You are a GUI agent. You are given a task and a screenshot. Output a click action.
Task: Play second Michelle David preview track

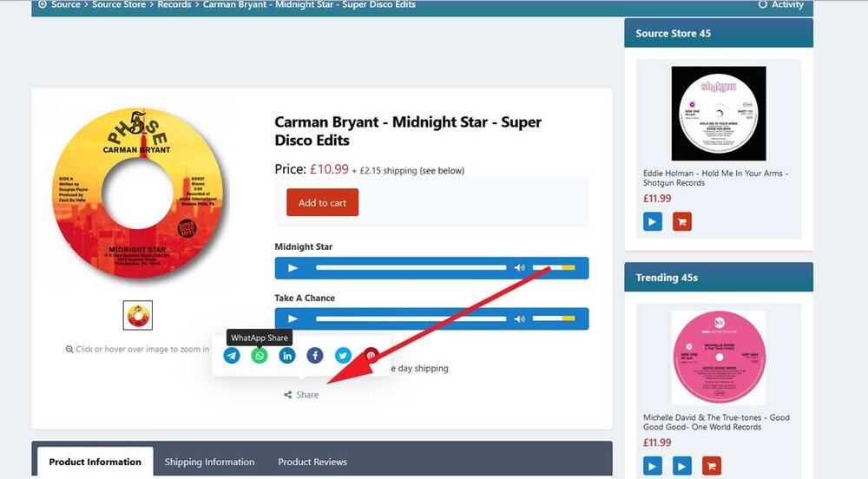682,466
